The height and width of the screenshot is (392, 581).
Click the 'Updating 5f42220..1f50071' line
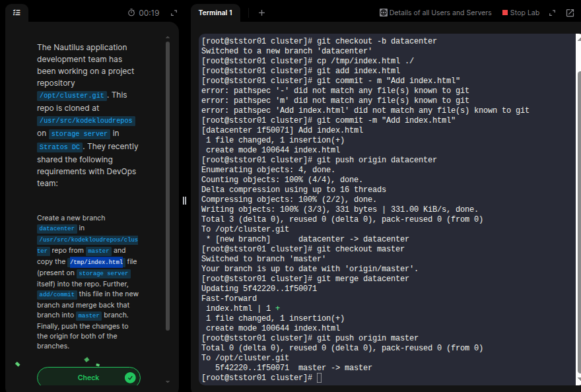click(x=259, y=288)
